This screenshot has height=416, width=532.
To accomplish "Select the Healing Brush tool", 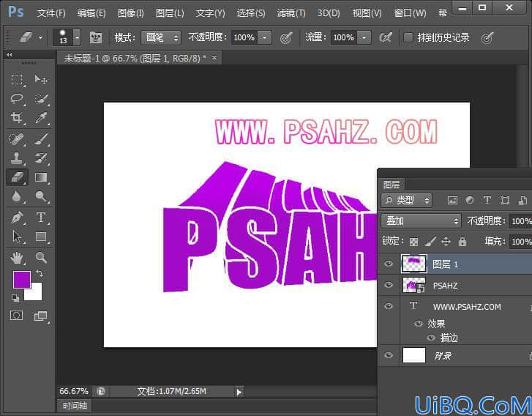I will pyautogui.click(x=17, y=139).
